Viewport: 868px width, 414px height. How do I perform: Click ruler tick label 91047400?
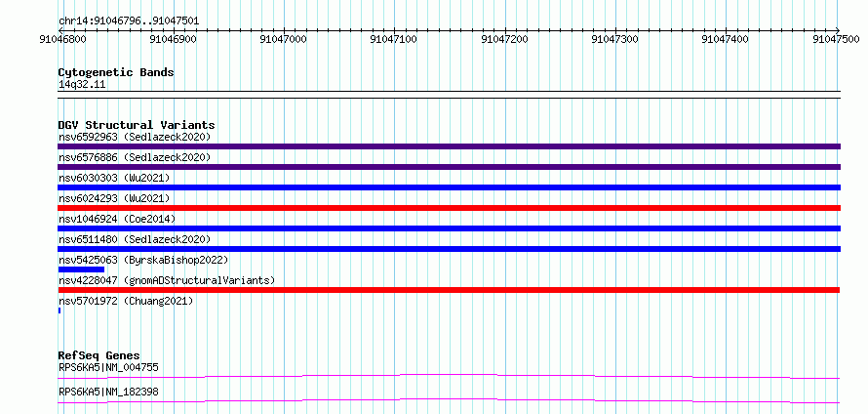click(725, 39)
